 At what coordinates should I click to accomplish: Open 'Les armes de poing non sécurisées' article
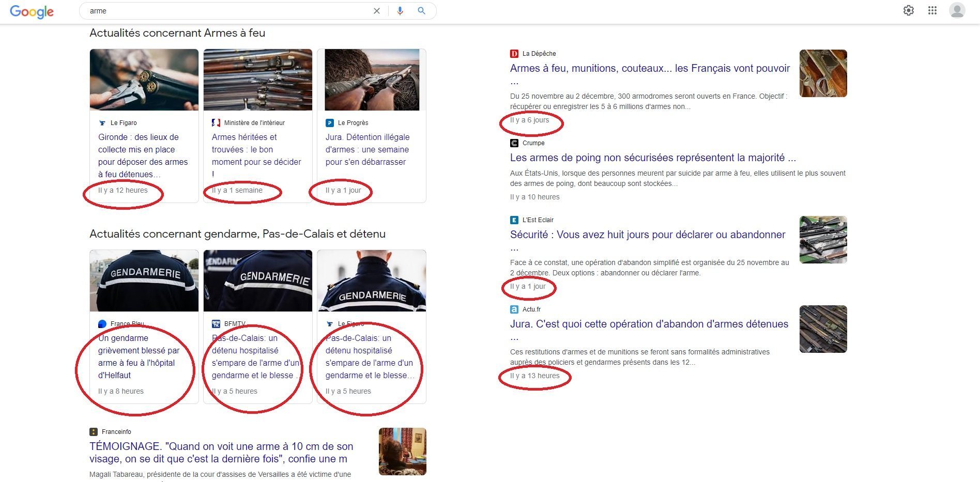[653, 158]
